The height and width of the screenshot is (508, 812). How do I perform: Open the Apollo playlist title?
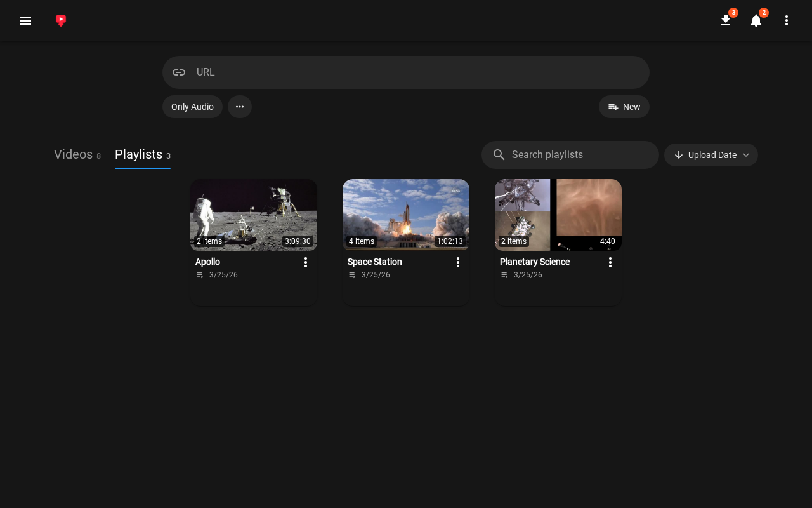coord(207,262)
